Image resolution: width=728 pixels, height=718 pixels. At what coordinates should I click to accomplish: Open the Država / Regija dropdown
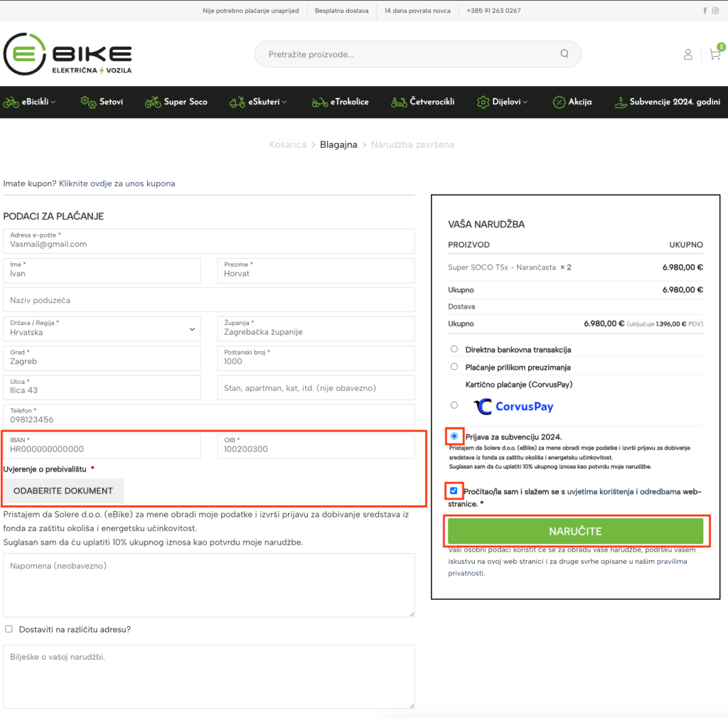(102, 329)
